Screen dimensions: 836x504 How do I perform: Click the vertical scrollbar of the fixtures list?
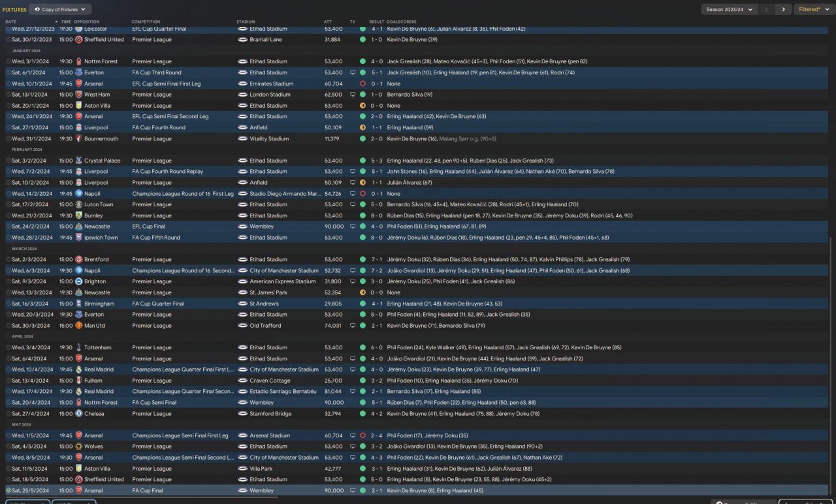click(x=832, y=366)
